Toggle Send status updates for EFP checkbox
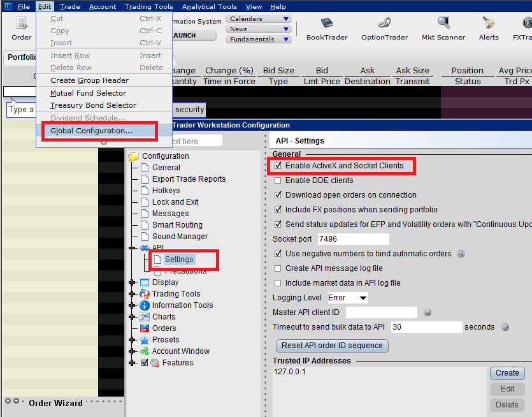532x417 pixels. pos(278,224)
